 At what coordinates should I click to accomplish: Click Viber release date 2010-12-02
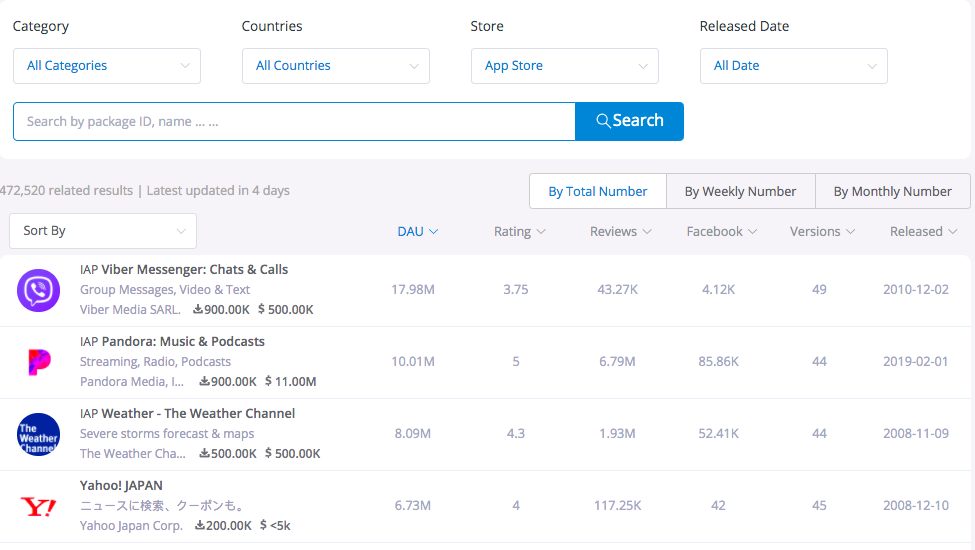point(916,289)
